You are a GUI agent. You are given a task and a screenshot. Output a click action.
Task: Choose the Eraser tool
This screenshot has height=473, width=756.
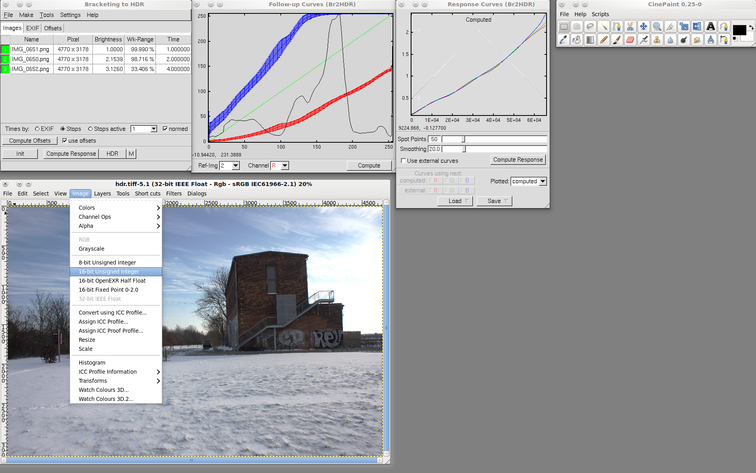pyautogui.click(x=630, y=40)
